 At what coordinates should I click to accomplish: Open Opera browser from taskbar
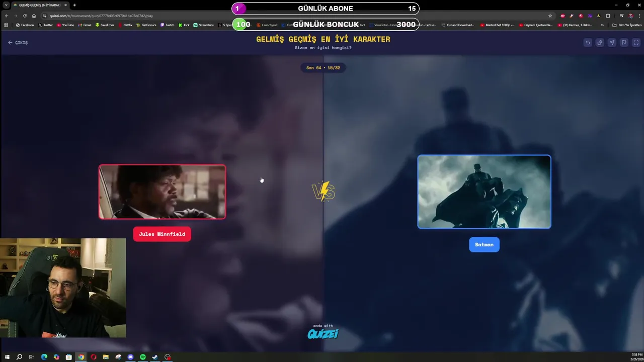[x=94, y=357]
